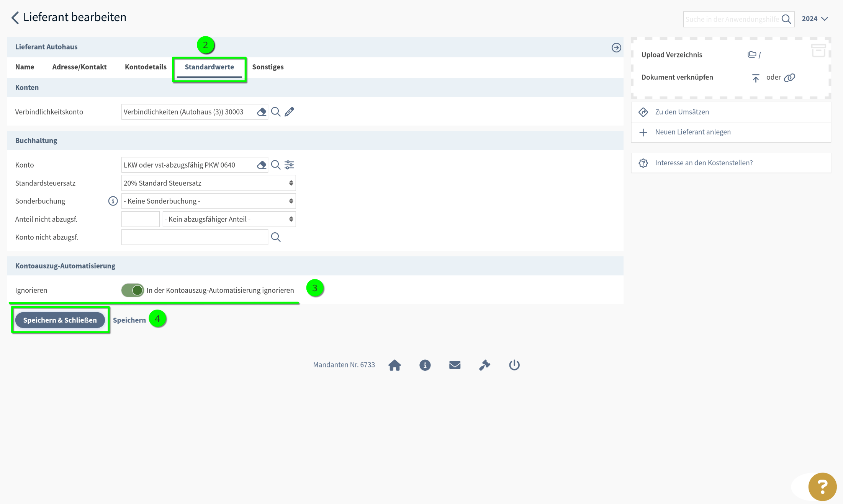Open the Sonstiges tab
843x504 pixels.
pos(268,67)
